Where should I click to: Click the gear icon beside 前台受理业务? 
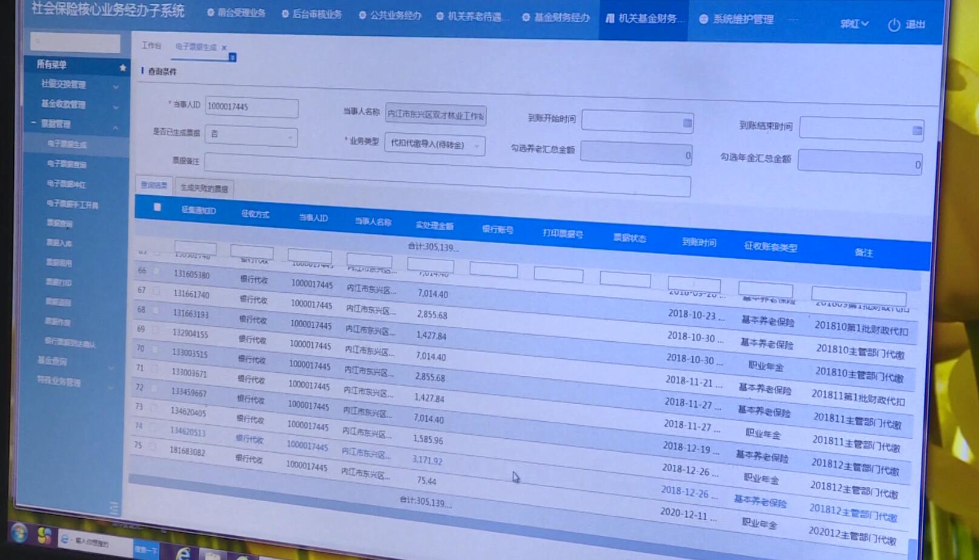point(209,13)
